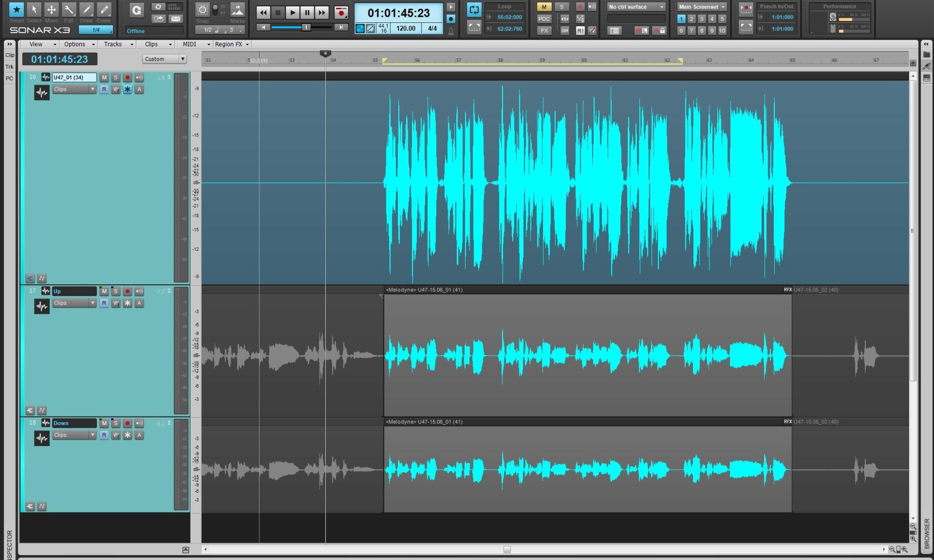Mute the U47_01 (34) track
Image resolution: width=934 pixels, height=560 pixels.
[x=104, y=78]
